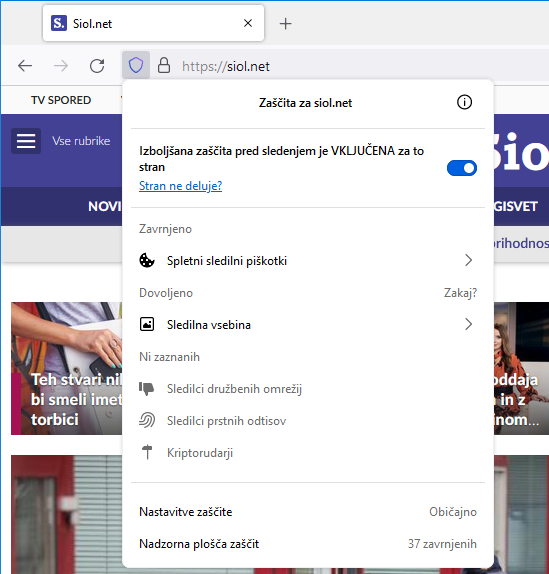The width and height of the screenshot is (549, 574).
Task: Click the thumbs-down social trackers icon
Action: [x=147, y=388]
